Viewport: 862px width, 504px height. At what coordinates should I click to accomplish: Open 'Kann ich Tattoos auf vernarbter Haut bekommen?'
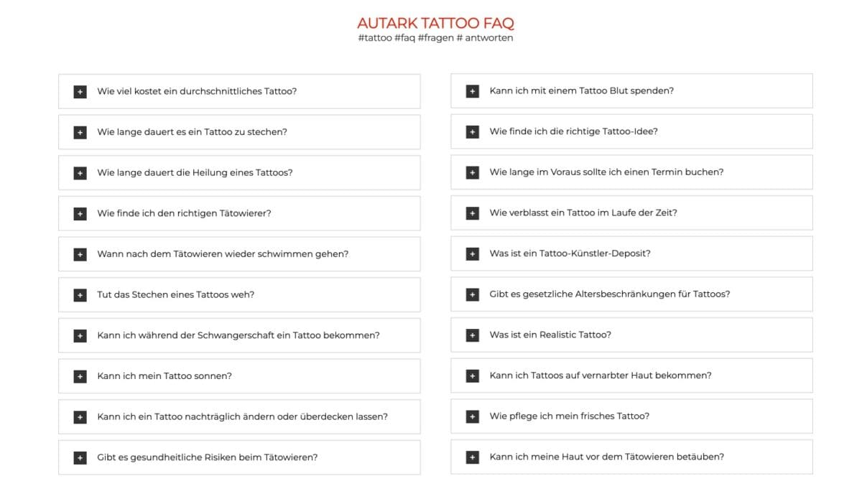pyautogui.click(x=632, y=375)
